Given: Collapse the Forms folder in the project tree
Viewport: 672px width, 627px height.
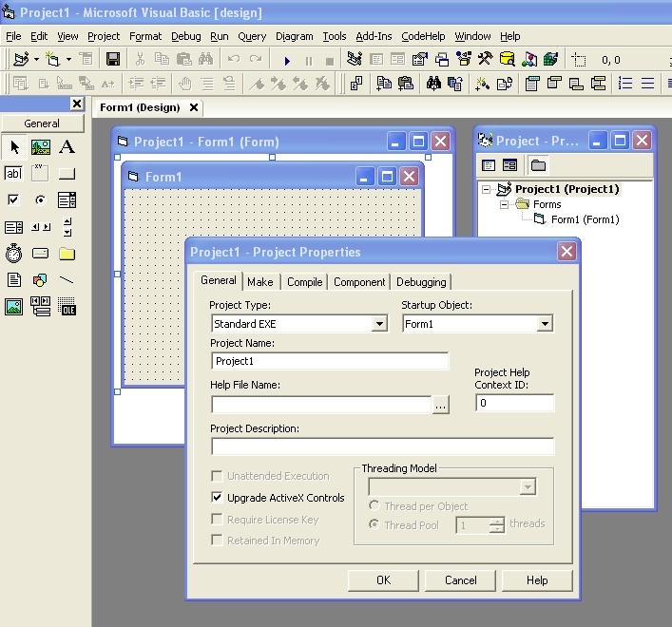Looking at the screenshot, I should pyautogui.click(x=506, y=204).
